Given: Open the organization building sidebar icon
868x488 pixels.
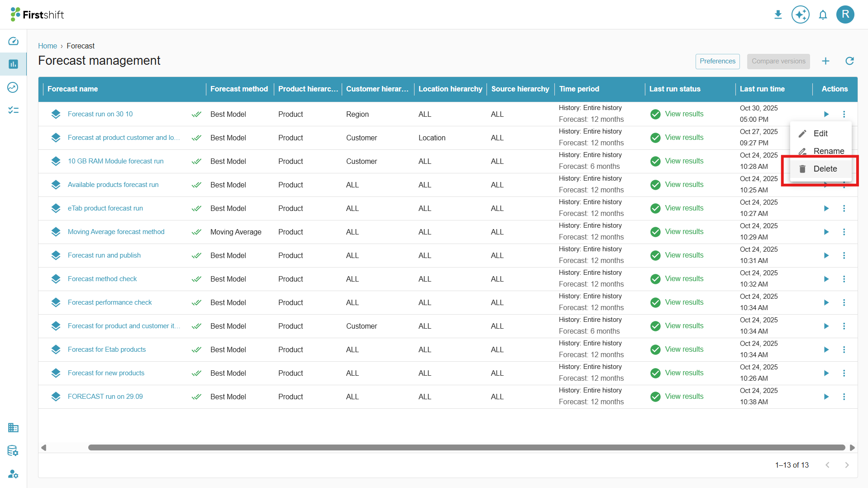Looking at the screenshot, I should coord(13,427).
